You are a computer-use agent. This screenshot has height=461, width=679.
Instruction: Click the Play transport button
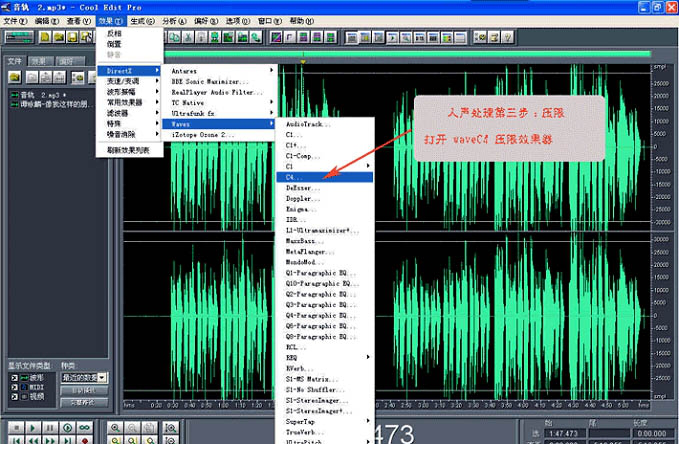click(33, 428)
